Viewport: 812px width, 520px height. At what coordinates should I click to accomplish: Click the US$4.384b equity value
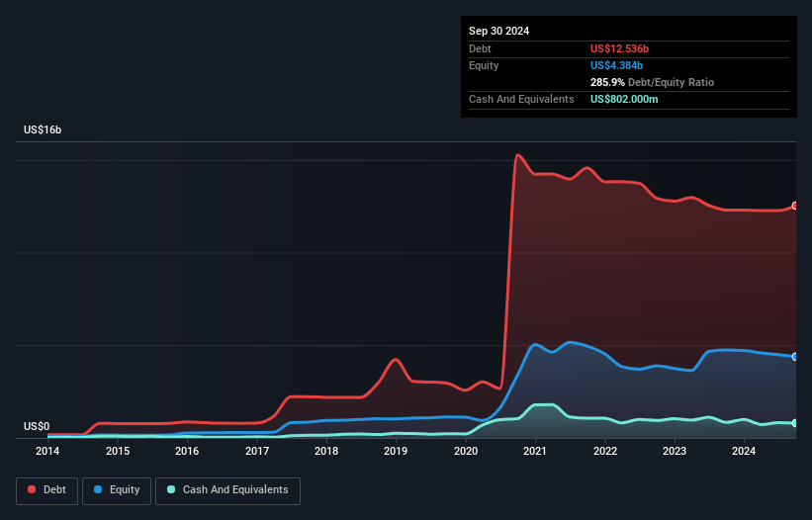616,65
